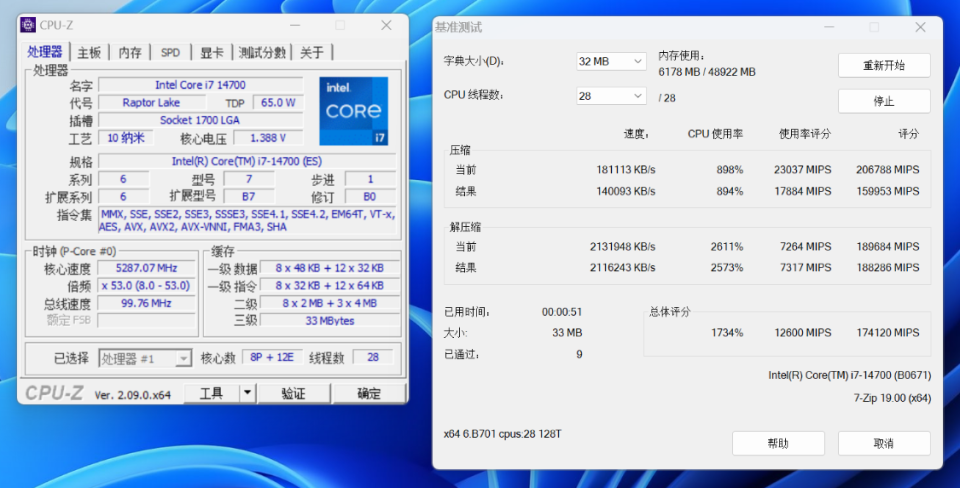The height and width of the screenshot is (488, 960).
Task: Click the 规格 value i7-14700 (ES)
Action: pos(247,161)
